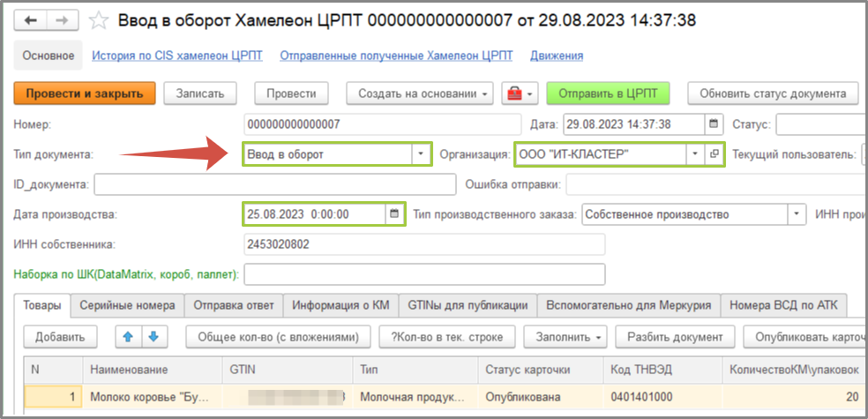The width and height of the screenshot is (868, 419).
Task: Click the Опубликована status cell
Action: tap(540, 397)
